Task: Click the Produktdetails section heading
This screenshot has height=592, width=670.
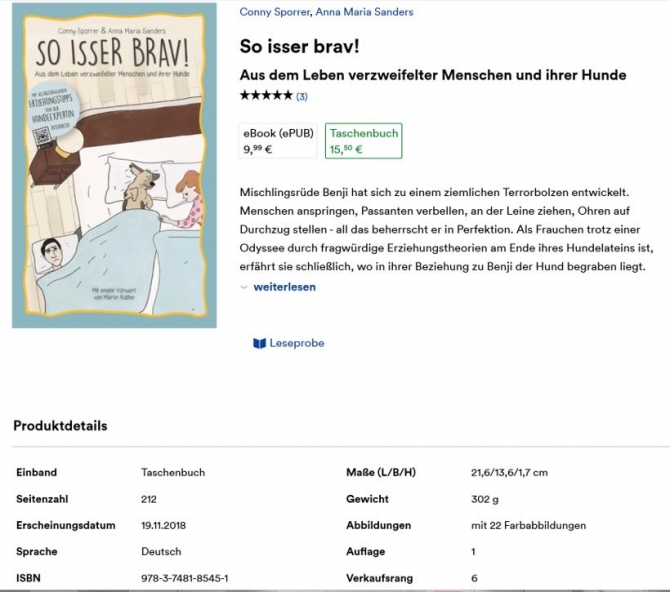Action: (x=60, y=426)
